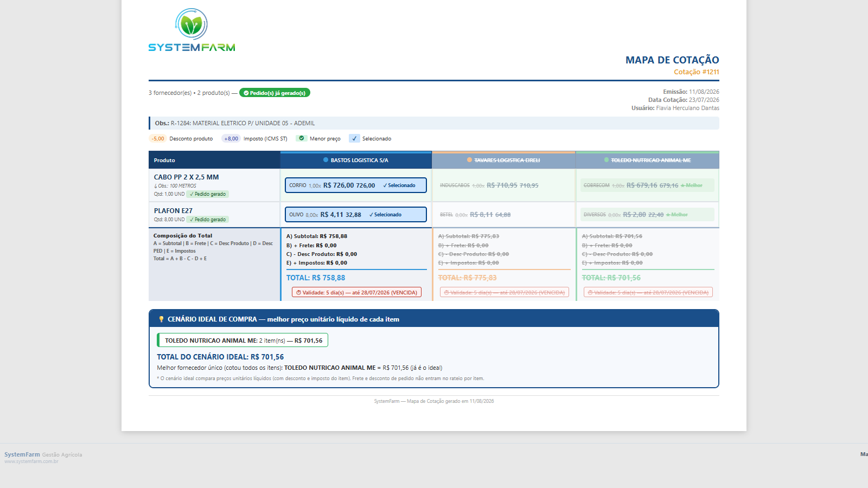Click TOTAL: R$ 758,88 for BASTOS
The height and width of the screenshot is (488, 868).
(316, 278)
